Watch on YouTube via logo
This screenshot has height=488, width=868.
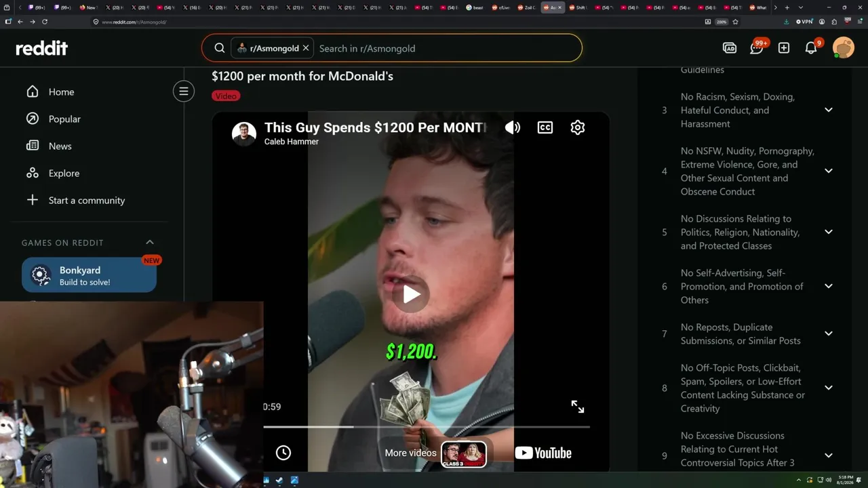(543, 453)
